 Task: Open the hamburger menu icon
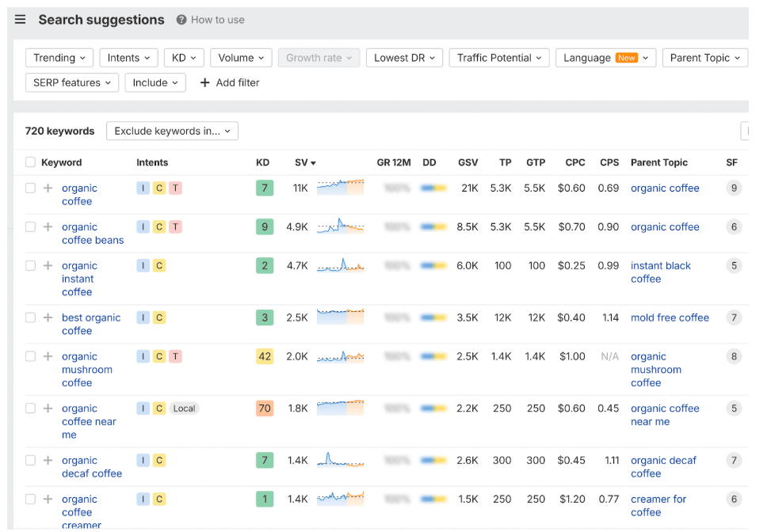click(x=21, y=20)
